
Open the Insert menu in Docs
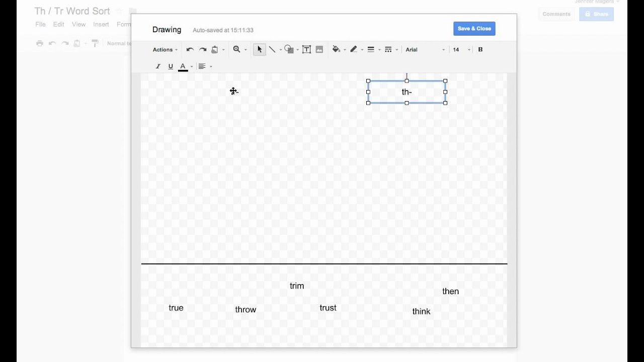tap(101, 24)
